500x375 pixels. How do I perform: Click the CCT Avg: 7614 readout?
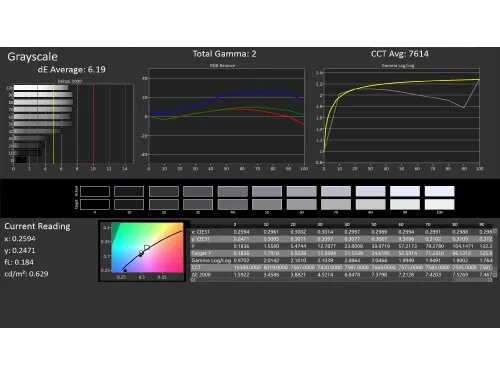400,54
